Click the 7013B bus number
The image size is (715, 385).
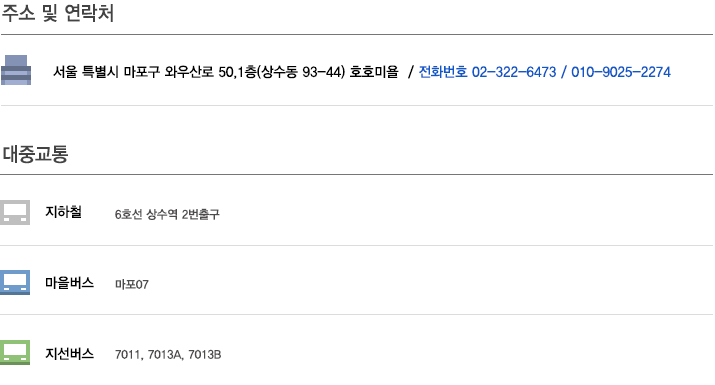pyautogui.click(x=205, y=355)
